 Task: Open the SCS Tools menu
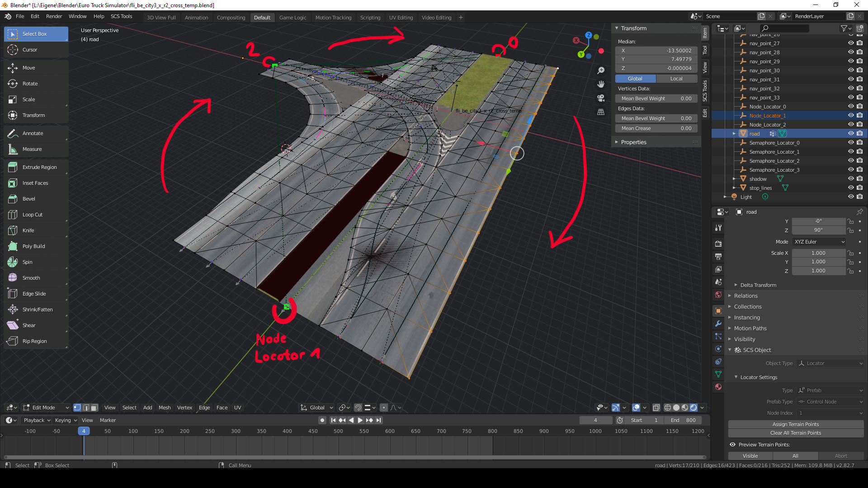coord(121,16)
